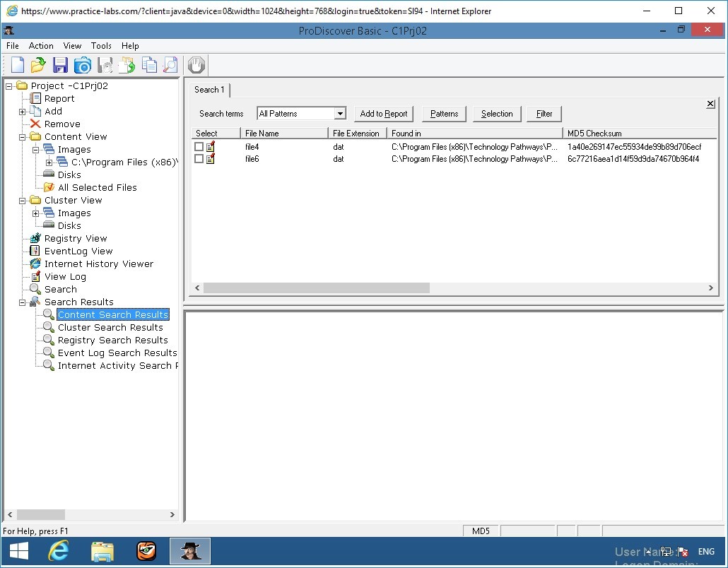The image size is (728, 568).
Task: Click the Save Project floppy icon
Action: point(60,65)
